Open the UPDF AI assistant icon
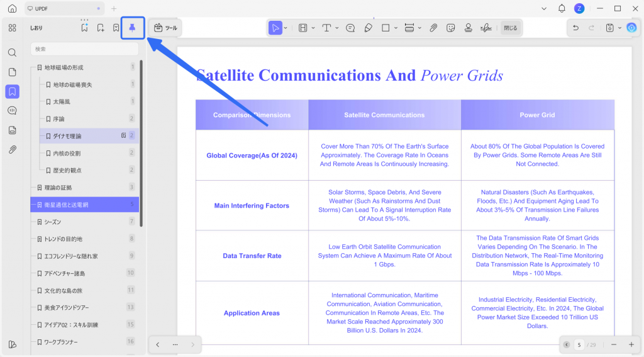 coord(631,28)
